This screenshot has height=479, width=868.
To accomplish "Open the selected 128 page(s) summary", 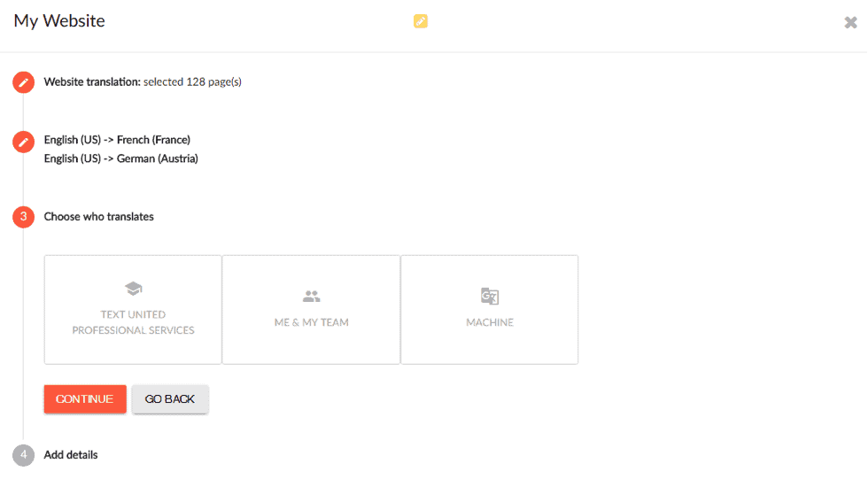I will [x=192, y=81].
